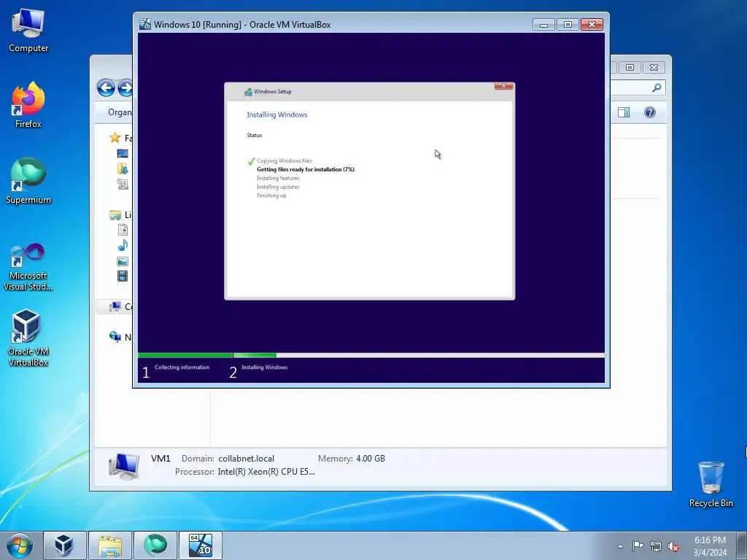Click the VirtualBox window title bar icon
The image size is (747, 560).
click(145, 24)
